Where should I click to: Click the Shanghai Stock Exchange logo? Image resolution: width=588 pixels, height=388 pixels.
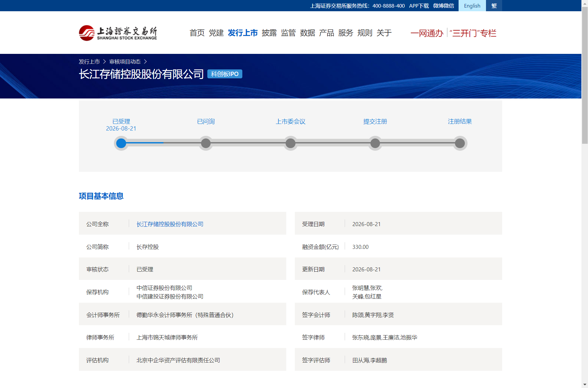click(118, 33)
